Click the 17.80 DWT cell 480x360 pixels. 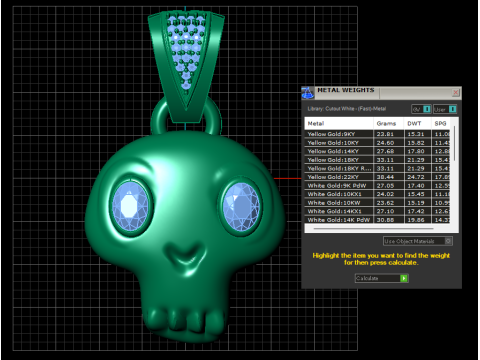click(417, 151)
